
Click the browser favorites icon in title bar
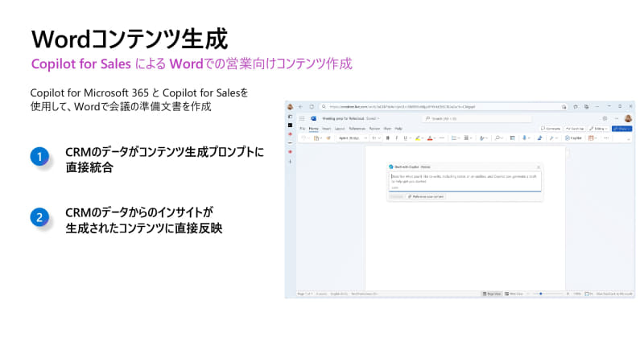tap(576, 107)
